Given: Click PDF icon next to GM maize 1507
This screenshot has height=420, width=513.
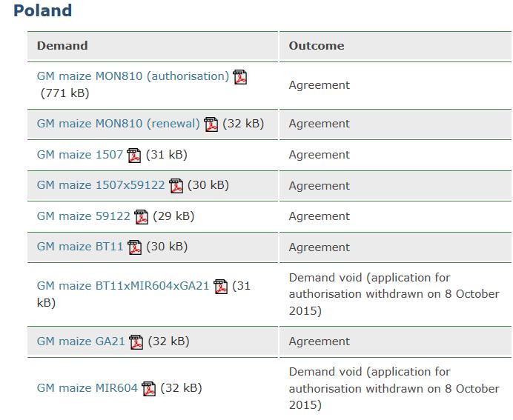Looking at the screenshot, I should (x=134, y=156).
